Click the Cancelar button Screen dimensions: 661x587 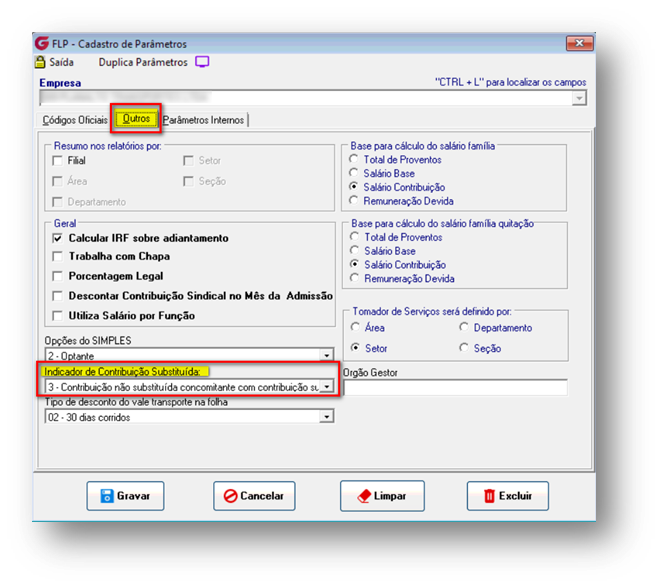coord(254,496)
